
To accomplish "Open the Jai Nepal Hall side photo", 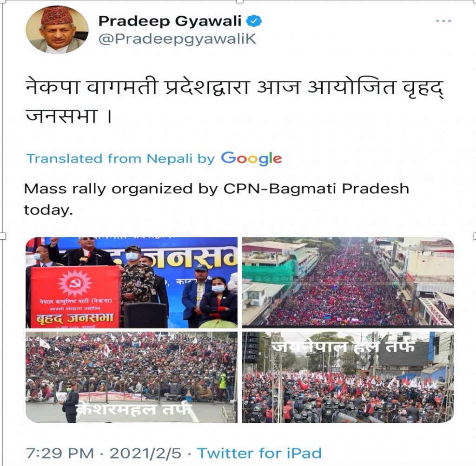I will (348, 377).
